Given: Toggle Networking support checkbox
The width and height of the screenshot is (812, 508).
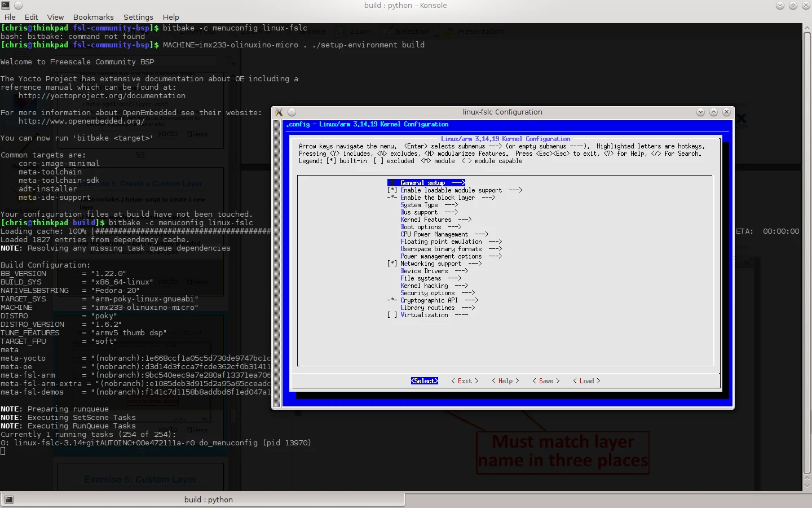Looking at the screenshot, I should click(x=392, y=264).
